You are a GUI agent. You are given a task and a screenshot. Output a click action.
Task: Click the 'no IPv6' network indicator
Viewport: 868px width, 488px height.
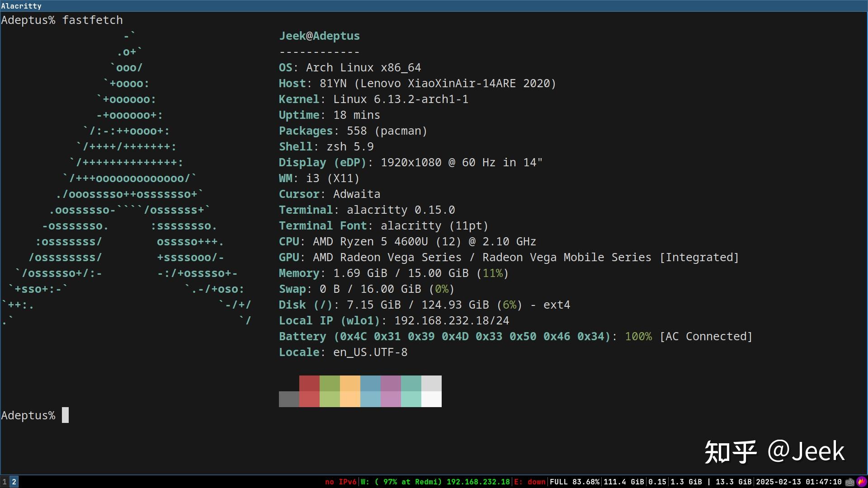tap(340, 482)
